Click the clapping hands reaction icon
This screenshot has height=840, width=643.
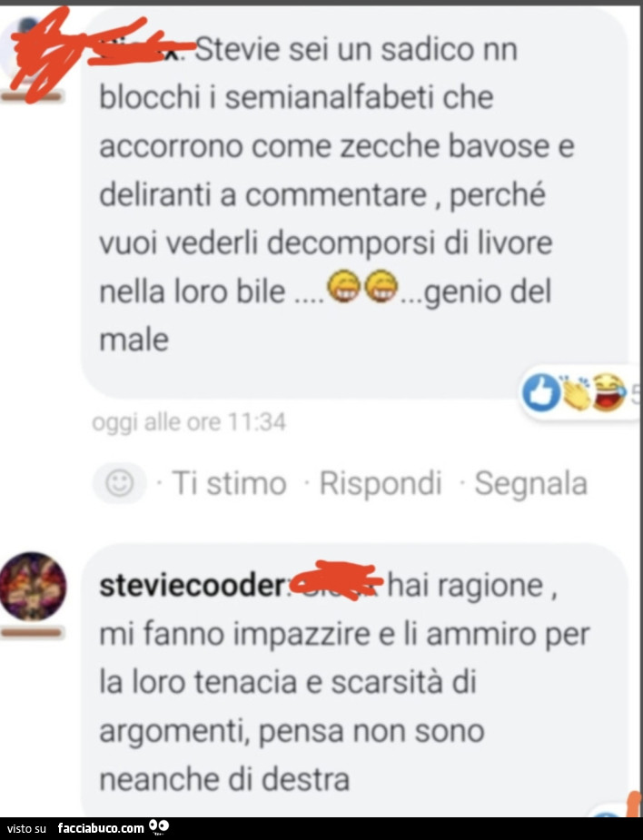[575, 394]
